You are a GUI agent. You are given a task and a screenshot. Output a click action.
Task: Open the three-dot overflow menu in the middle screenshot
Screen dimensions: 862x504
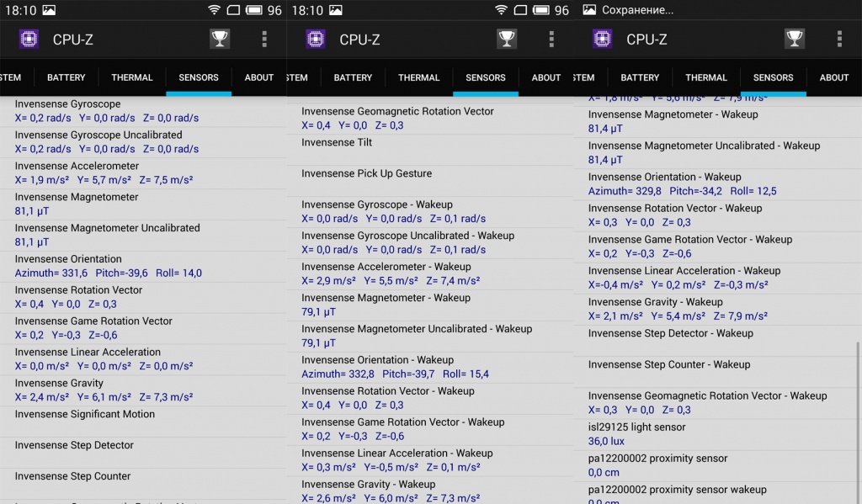pos(551,39)
